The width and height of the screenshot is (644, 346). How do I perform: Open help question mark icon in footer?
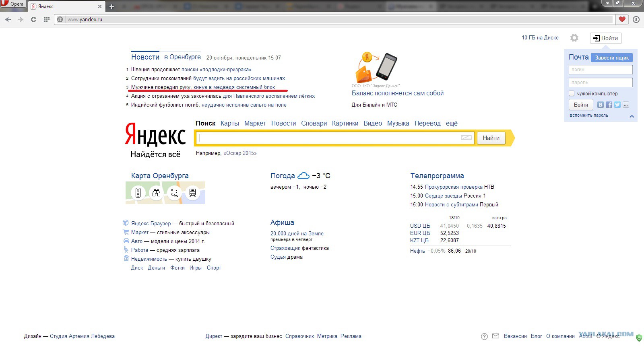point(484,336)
